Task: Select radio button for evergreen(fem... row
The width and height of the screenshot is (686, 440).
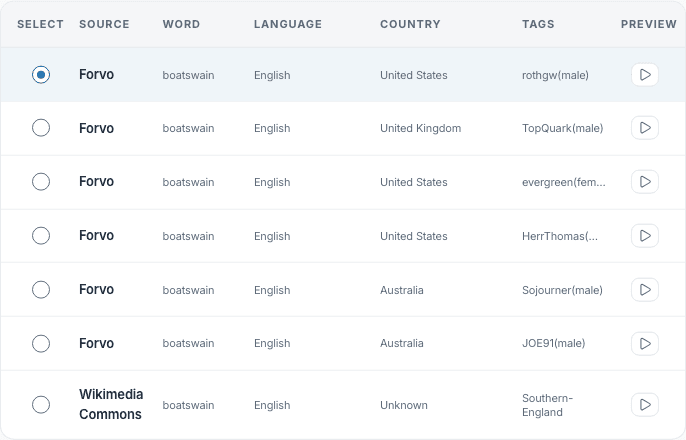Action: click(41, 182)
